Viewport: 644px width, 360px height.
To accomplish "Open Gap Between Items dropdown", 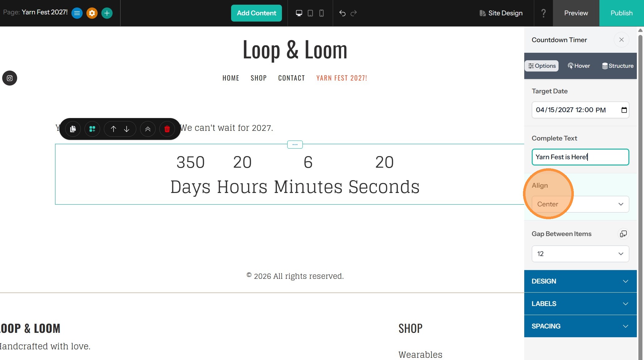I will [580, 254].
